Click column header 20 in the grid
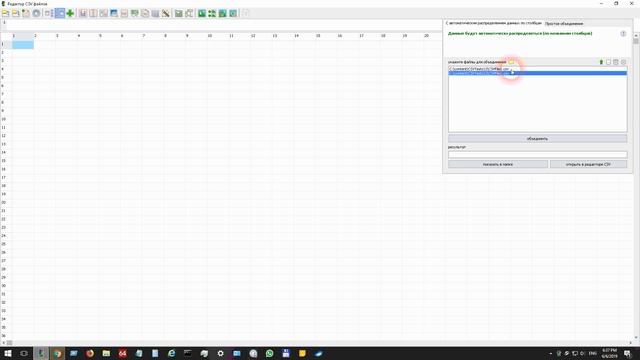 (x=426, y=36)
